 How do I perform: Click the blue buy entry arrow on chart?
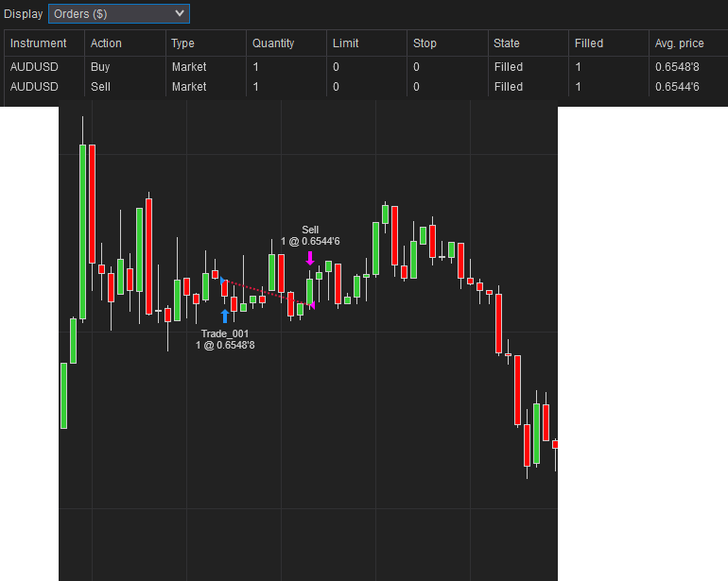click(225, 316)
